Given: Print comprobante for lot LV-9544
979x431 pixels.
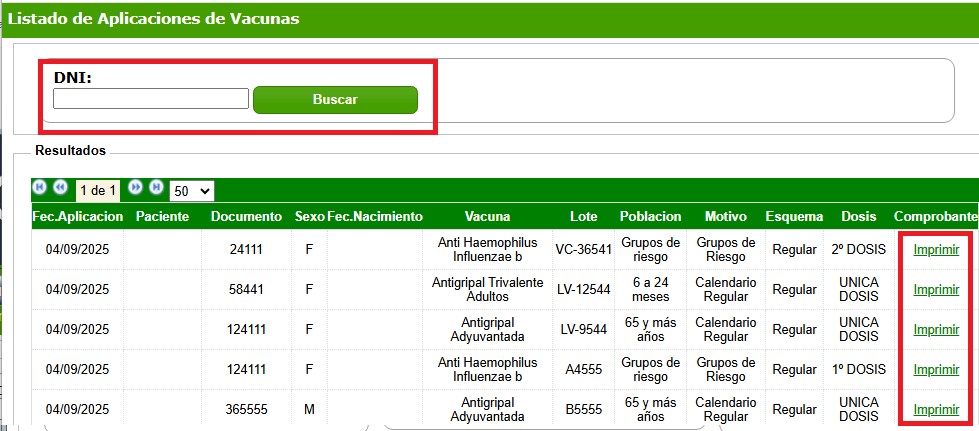Looking at the screenshot, I should pyautogui.click(x=936, y=330).
